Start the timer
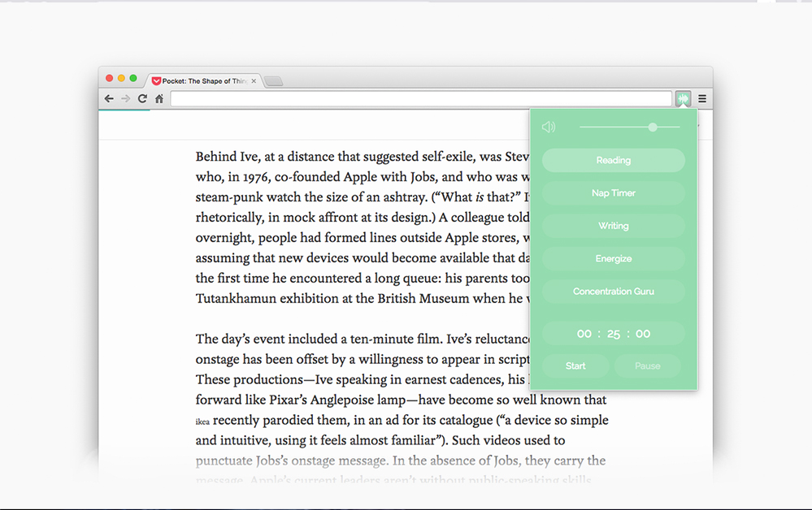 [x=575, y=365]
